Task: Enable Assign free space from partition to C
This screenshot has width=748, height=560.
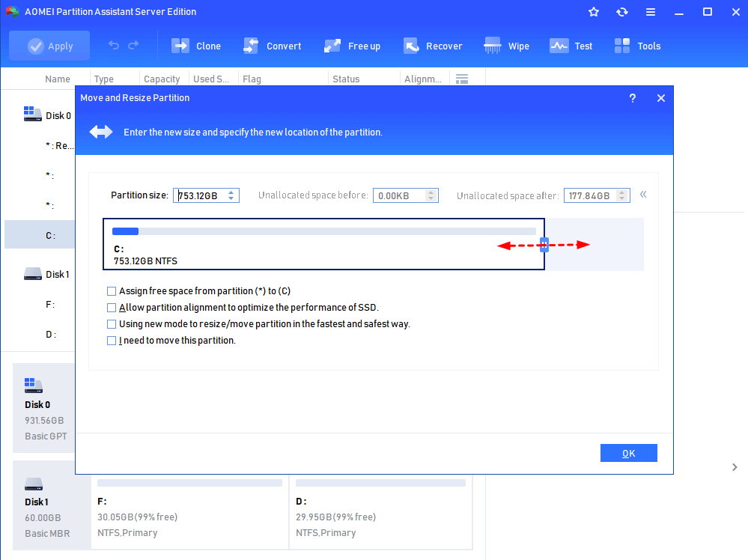Action: 112,291
